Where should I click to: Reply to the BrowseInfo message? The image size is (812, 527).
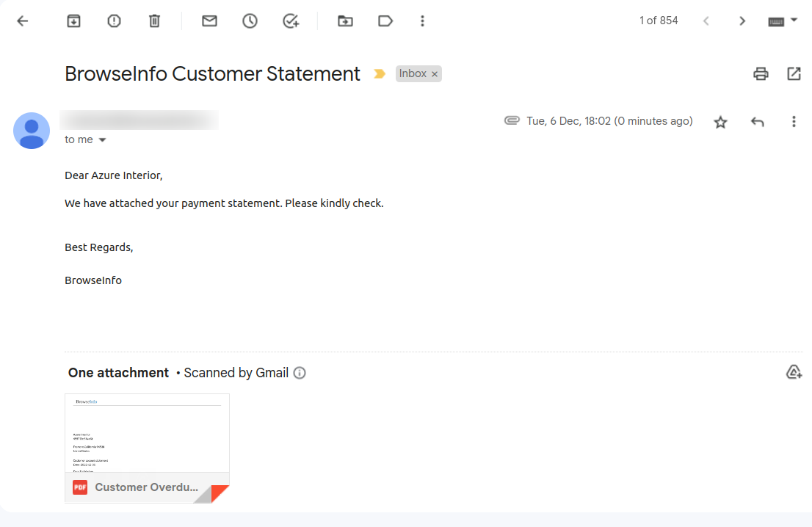(757, 122)
